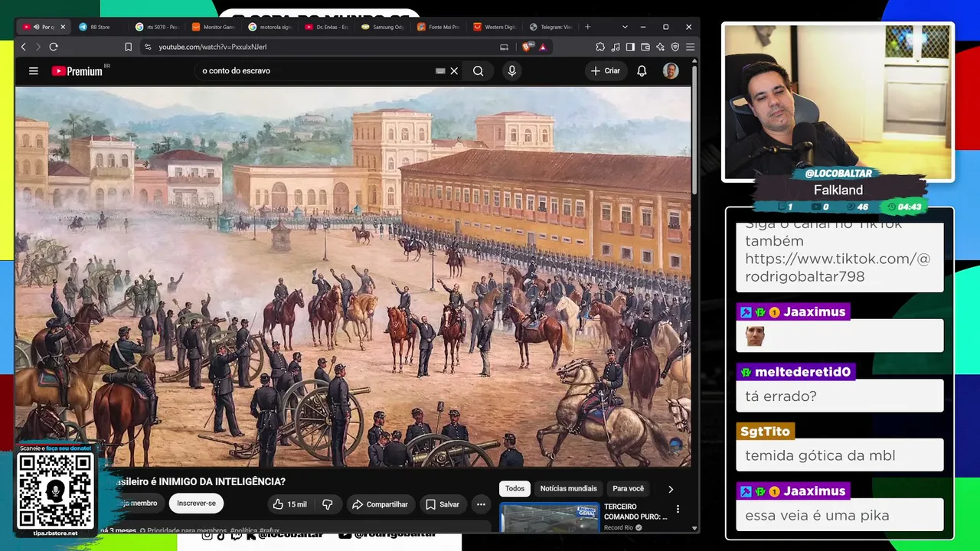Click the meltederetid0 chat username
The height and width of the screenshot is (551, 980).
tap(802, 372)
